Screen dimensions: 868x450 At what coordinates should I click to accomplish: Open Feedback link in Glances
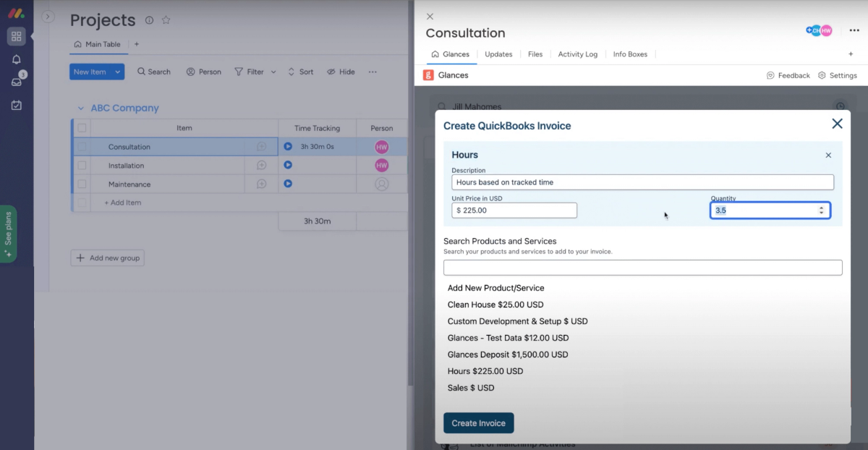(788, 75)
